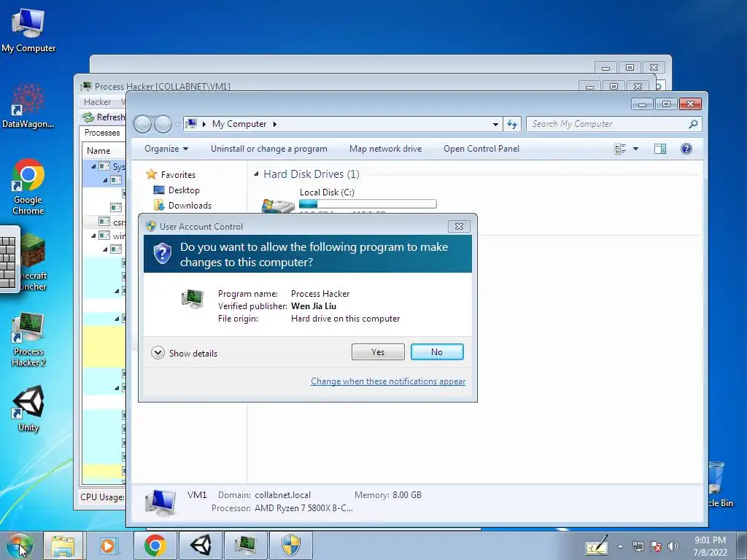Click My Computer in the address bar
Screen dimensions: 747x560
coord(239,124)
